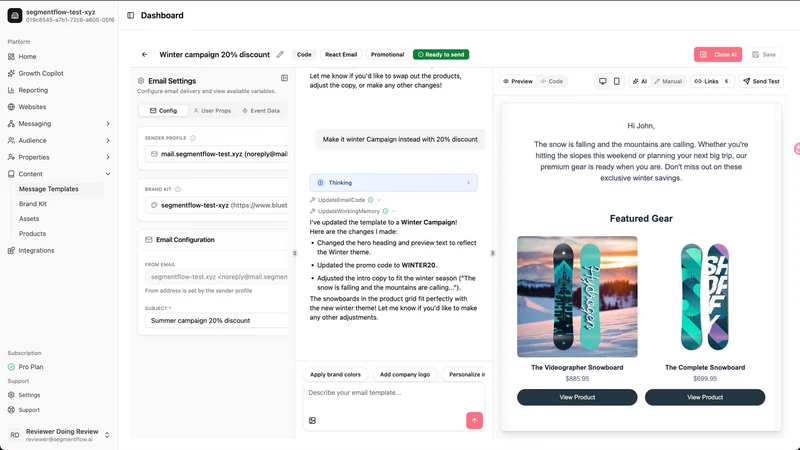800x450 pixels.
Task: Click info icon next to Brand Kit
Action: point(178,189)
